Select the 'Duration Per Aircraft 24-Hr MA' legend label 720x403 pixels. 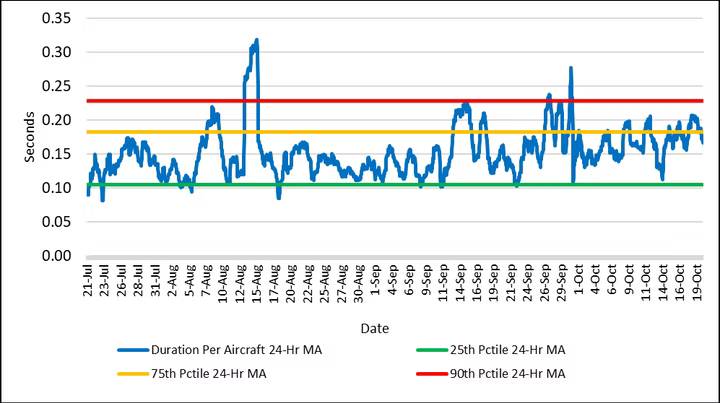(x=235, y=351)
